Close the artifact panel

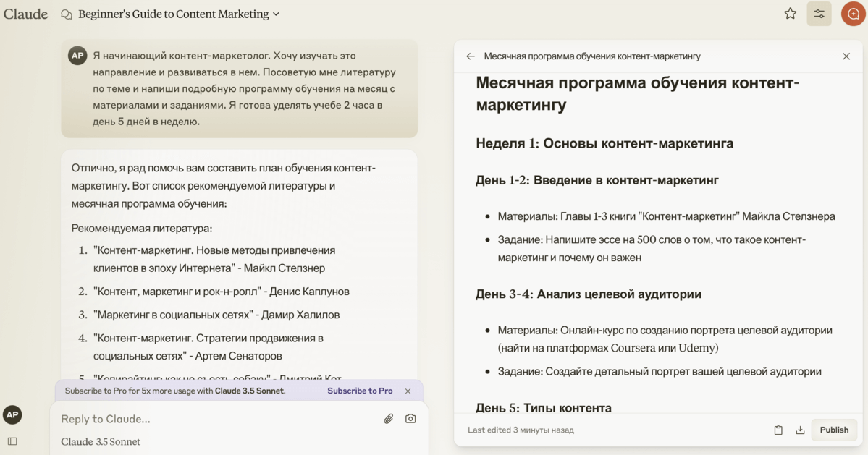[846, 56]
